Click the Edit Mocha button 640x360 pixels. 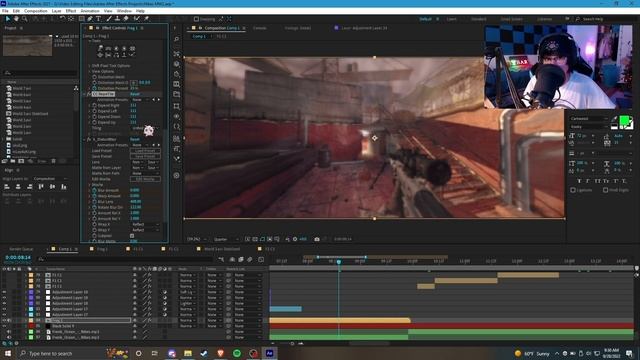tap(145, 179)
